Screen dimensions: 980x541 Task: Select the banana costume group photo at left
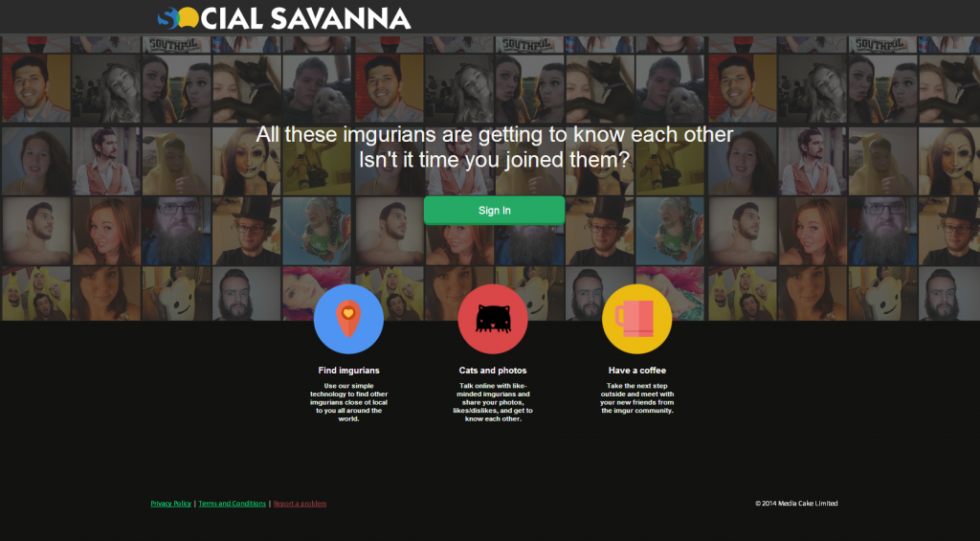[x=35, y=294]
